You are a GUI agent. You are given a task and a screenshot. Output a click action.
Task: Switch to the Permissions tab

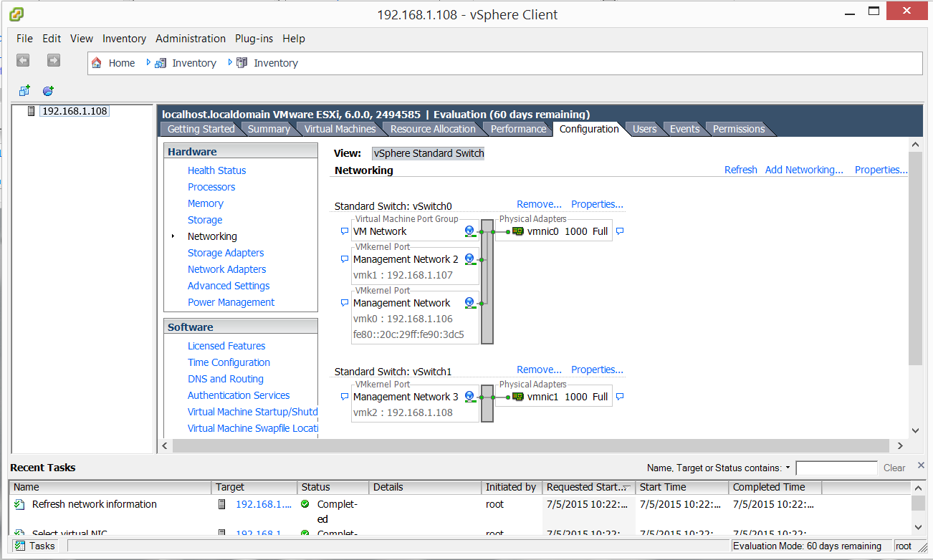click(739, 129)
